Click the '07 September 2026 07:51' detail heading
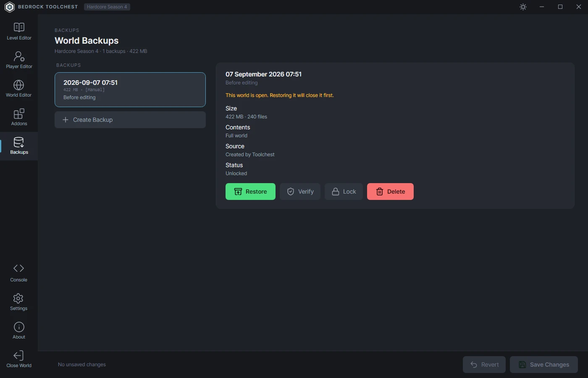This screenshot has width=588, height=378. 263,74
